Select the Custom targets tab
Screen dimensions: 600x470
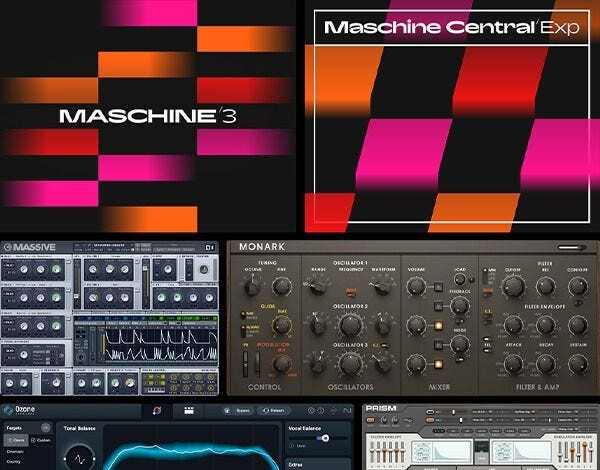[x=41, y=440]
